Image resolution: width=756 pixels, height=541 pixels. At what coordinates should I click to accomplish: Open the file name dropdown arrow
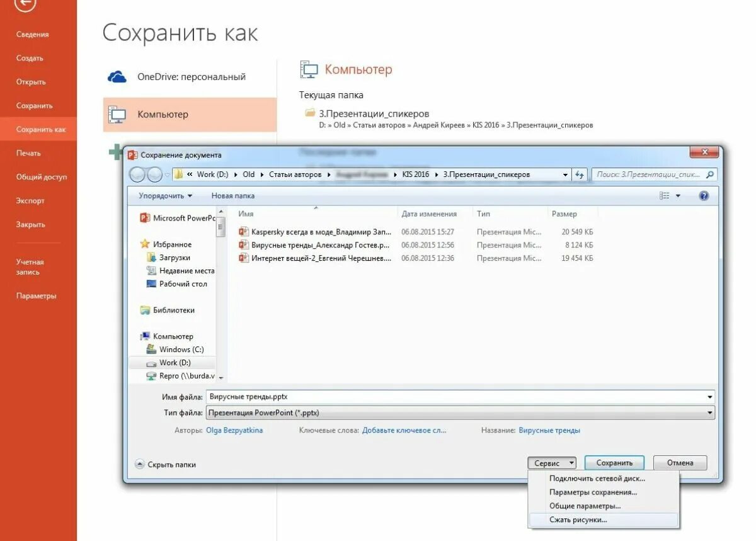click(710, 397)
